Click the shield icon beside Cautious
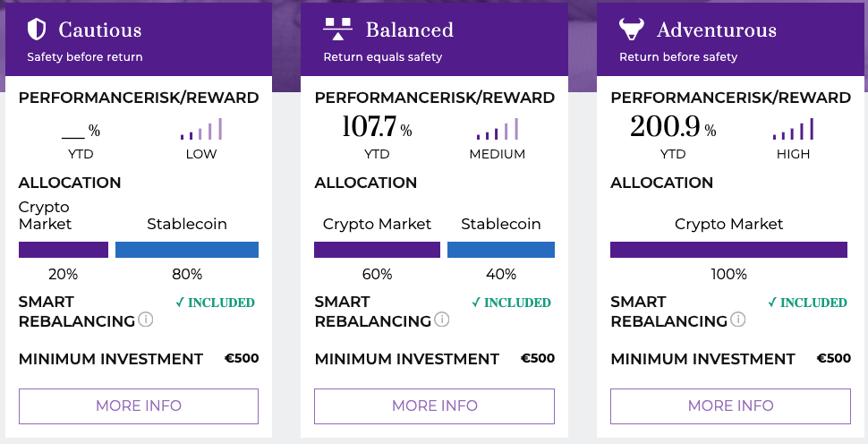Screen dimensions: 868x444 [37, 30]
